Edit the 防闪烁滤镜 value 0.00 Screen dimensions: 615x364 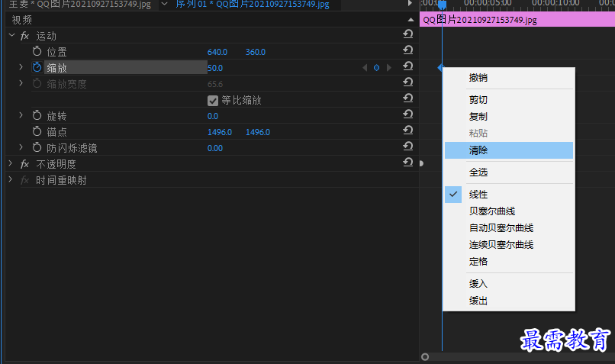pos(215,148)
